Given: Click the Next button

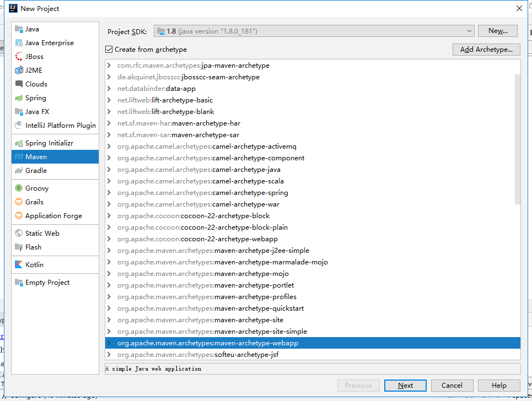Looking at the screenshot, I should (x=405, y=386).
